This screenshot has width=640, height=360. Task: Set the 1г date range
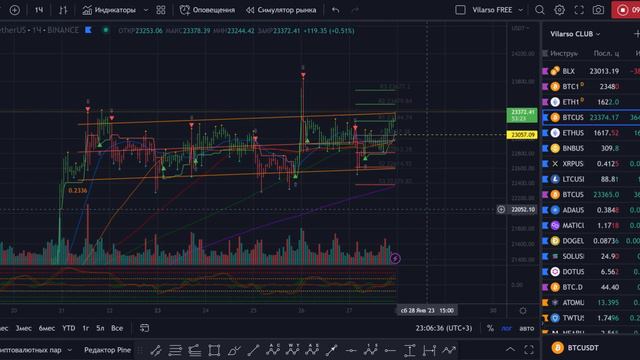86,328
